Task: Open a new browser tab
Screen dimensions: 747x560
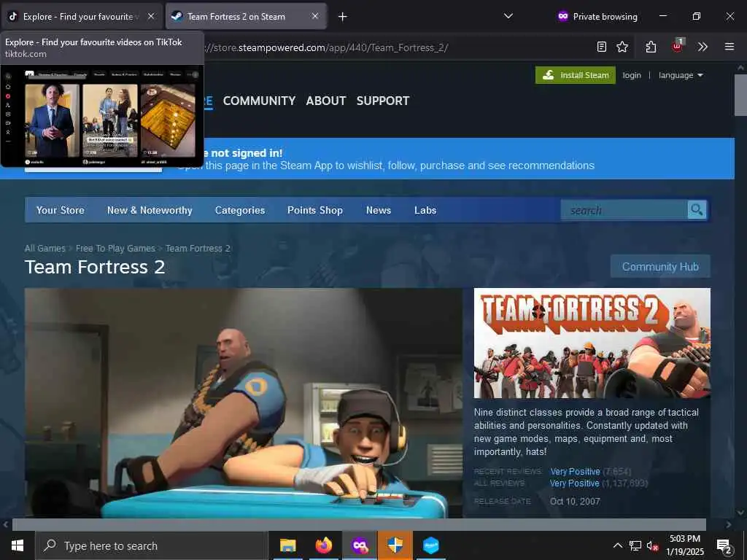Action: pyautogui.click(x=343, y=17)
